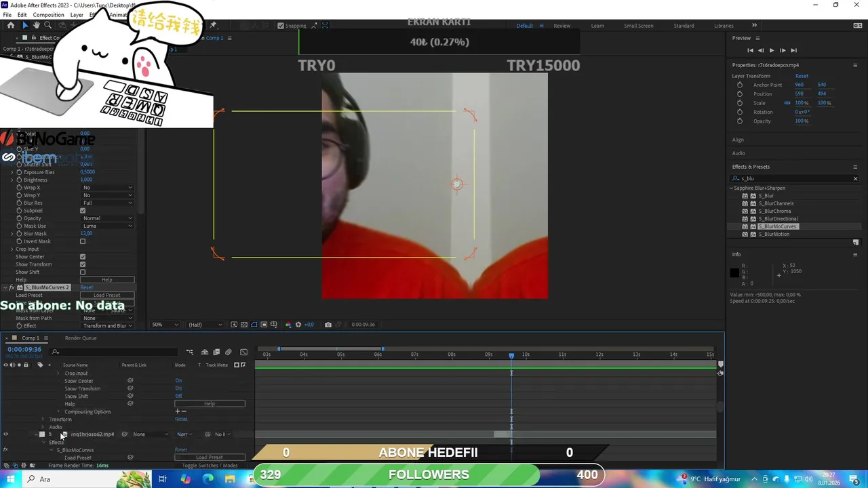Image resolution: width=868 pixels, height=488 pixels.
Task: Open the Wrap Y dropdown
Action: (x=107, y=195)
